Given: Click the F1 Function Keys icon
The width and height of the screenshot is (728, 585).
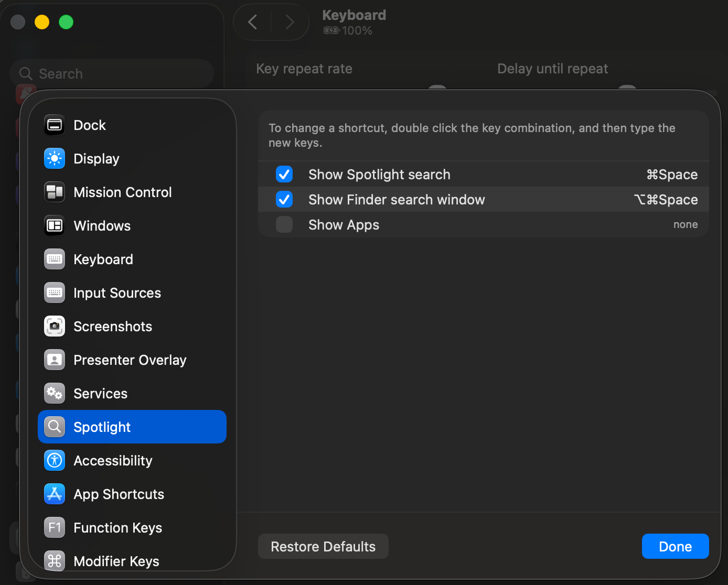Looking at the screenshot, I should [x=55, y=528].
